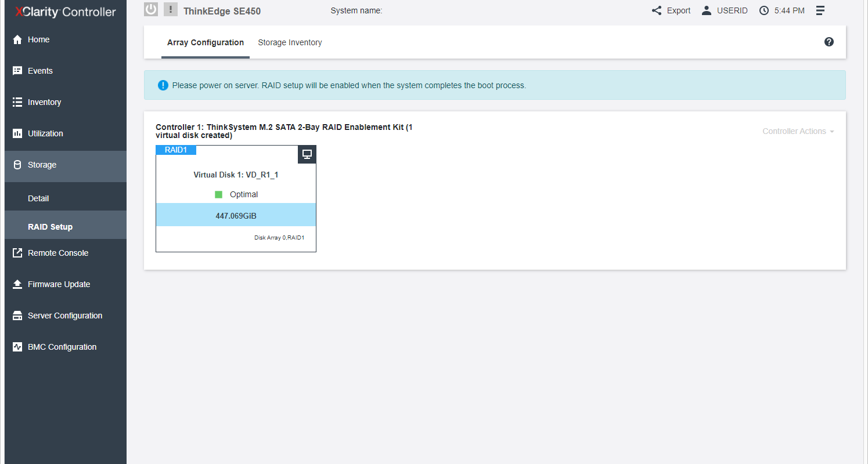This screenshot has width=868, height=464.
Task: Click the green Optimal status square
Action: pos(219,195)
